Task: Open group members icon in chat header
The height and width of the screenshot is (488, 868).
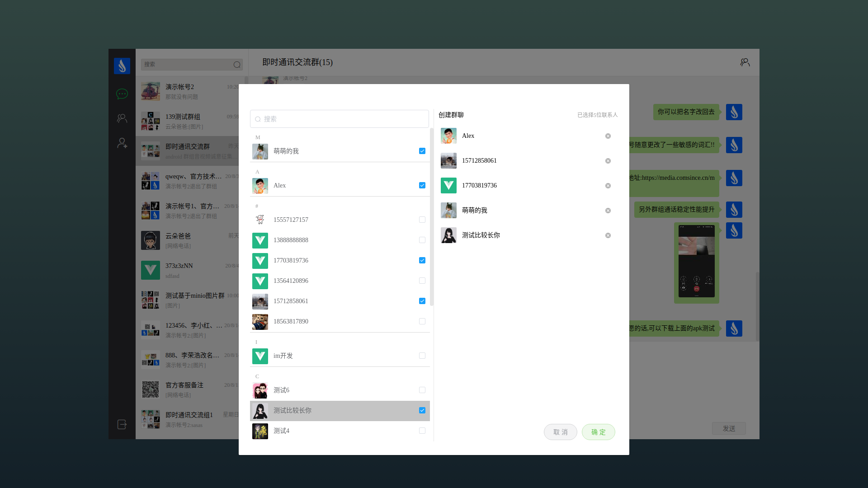Action: point(745,62)
